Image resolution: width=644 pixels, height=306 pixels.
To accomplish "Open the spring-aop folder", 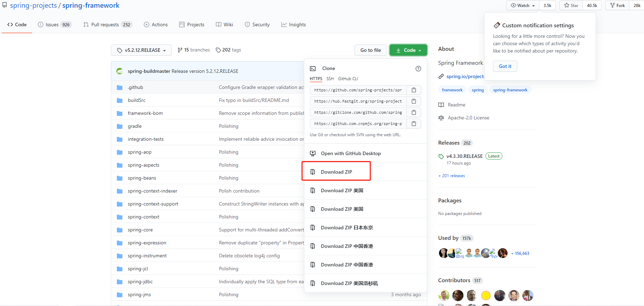I will click(x=140, y=152).
